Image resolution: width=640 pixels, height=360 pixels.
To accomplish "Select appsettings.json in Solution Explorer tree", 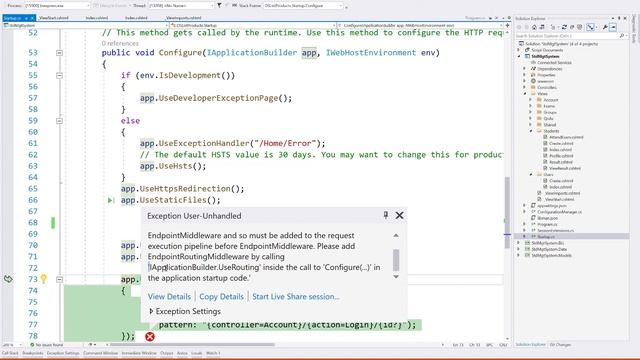I will pos(551,206).
